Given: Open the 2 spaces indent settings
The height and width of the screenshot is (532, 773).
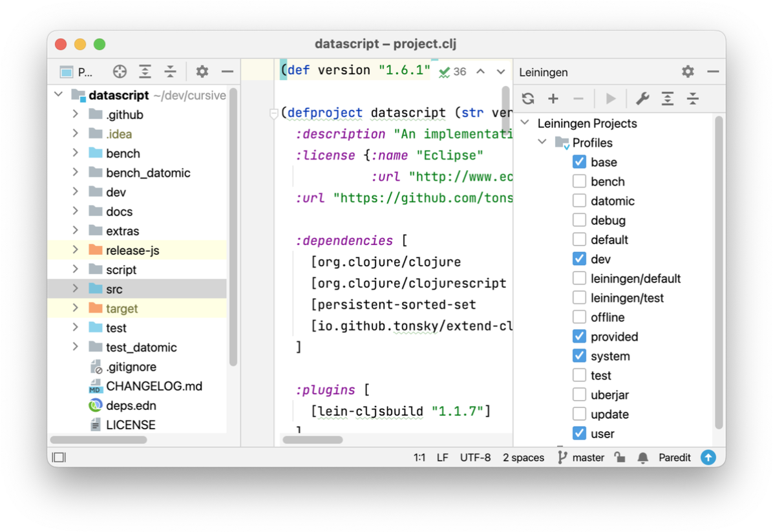Looking at the screenshot, I should 523,458.
